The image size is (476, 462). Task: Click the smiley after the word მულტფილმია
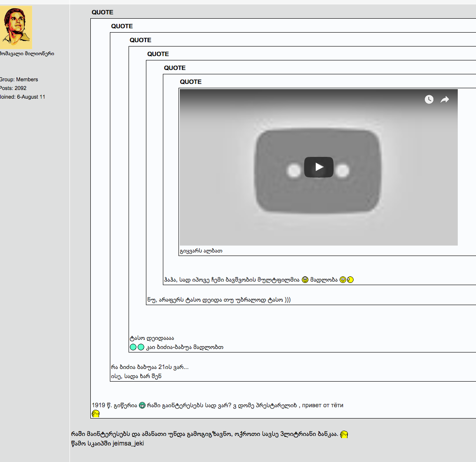305,279
